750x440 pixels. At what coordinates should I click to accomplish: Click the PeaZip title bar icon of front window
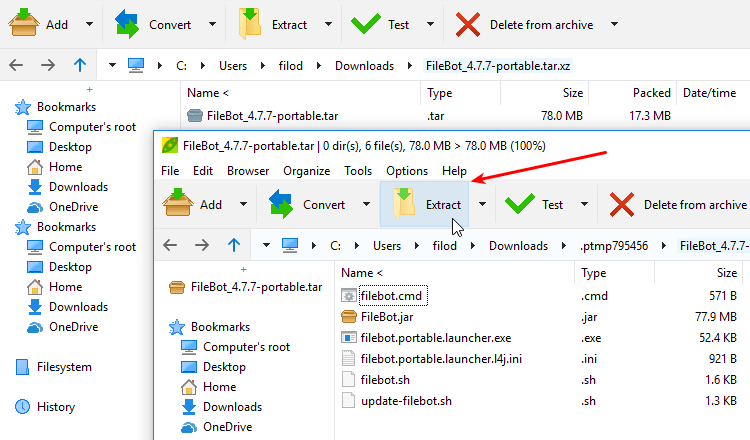coord(170,145)
